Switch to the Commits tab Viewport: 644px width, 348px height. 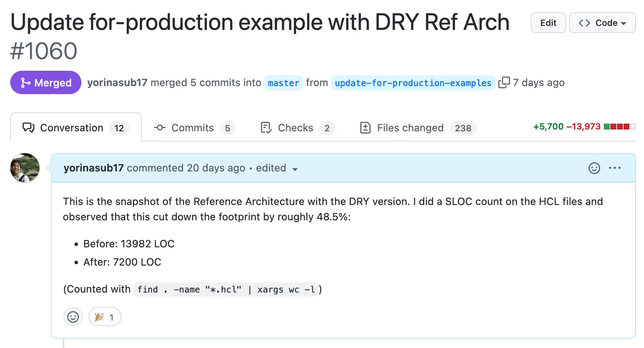[194, 128]
